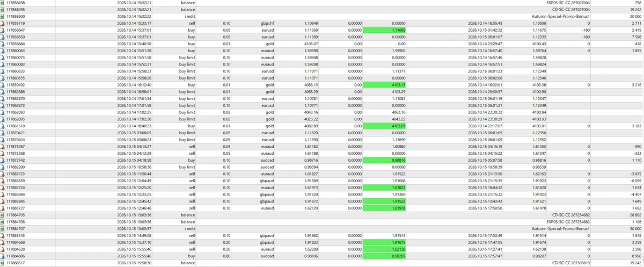Click the profit value 8 996
Image resolution: width=644 pixels, height=267 pixels.
point(636,256)
